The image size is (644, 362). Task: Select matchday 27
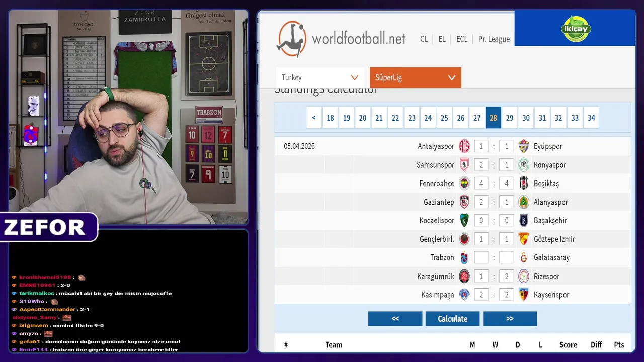477,118
